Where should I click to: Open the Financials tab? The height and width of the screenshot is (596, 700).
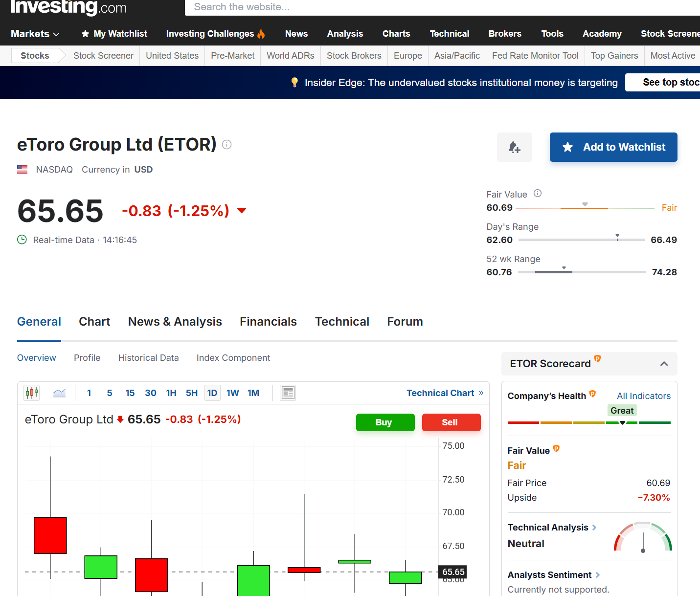point(268,322)
